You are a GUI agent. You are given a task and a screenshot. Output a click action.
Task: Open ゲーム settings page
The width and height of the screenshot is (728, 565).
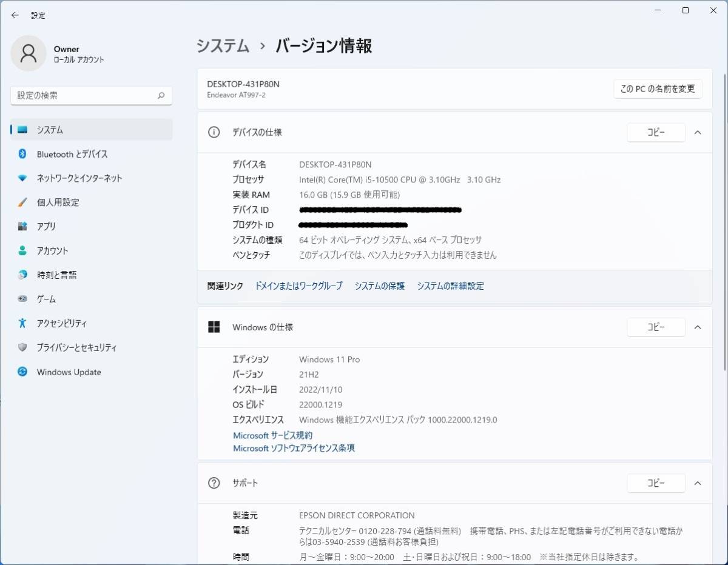pyautogui.click(x=92, y=299)
